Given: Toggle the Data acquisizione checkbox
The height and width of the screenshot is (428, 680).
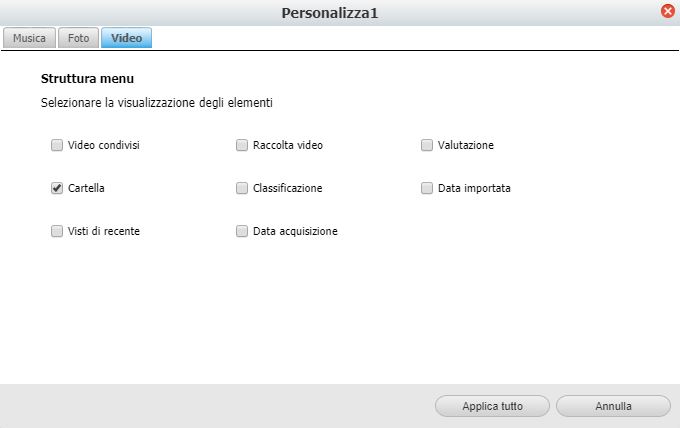Looking at the screenshot, I should tap(242, 231).
